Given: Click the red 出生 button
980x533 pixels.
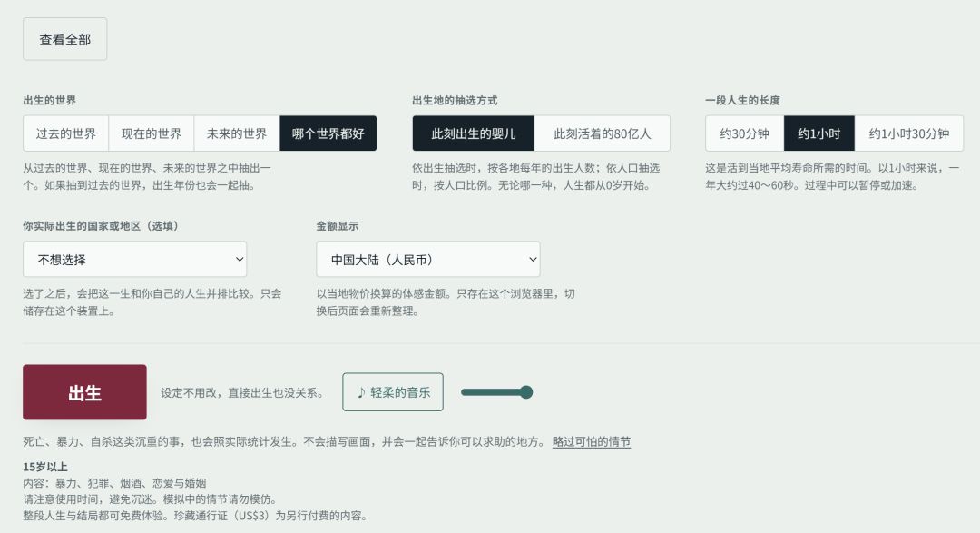Looking at the screenshot, I should coord(85,392).
